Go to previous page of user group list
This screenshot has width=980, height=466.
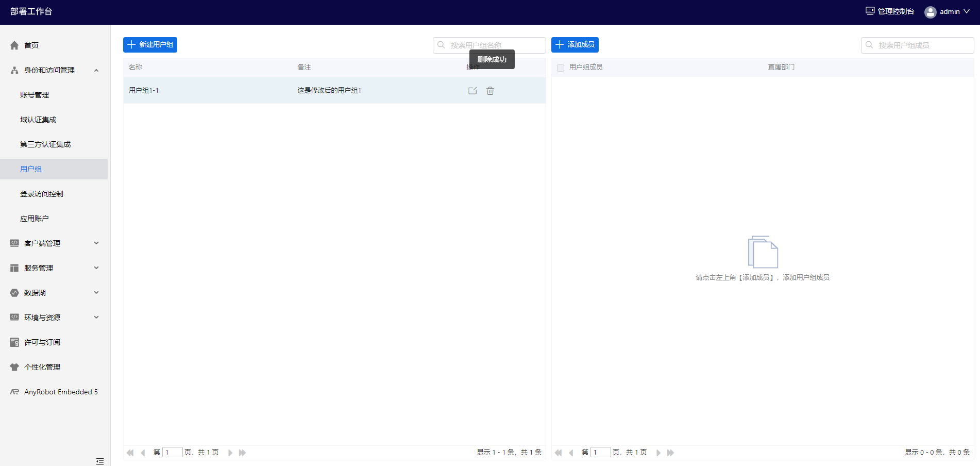point(143,453)
